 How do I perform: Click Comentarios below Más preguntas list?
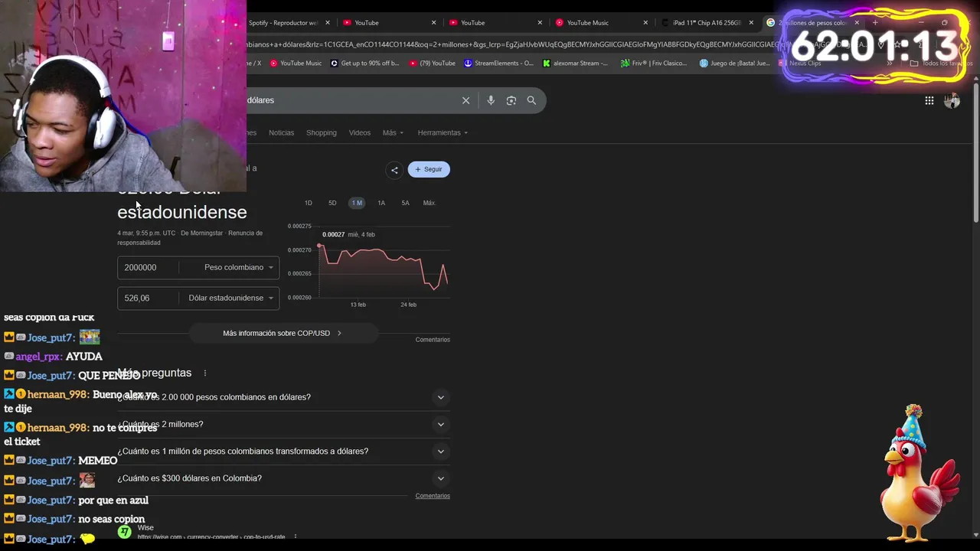433,496
